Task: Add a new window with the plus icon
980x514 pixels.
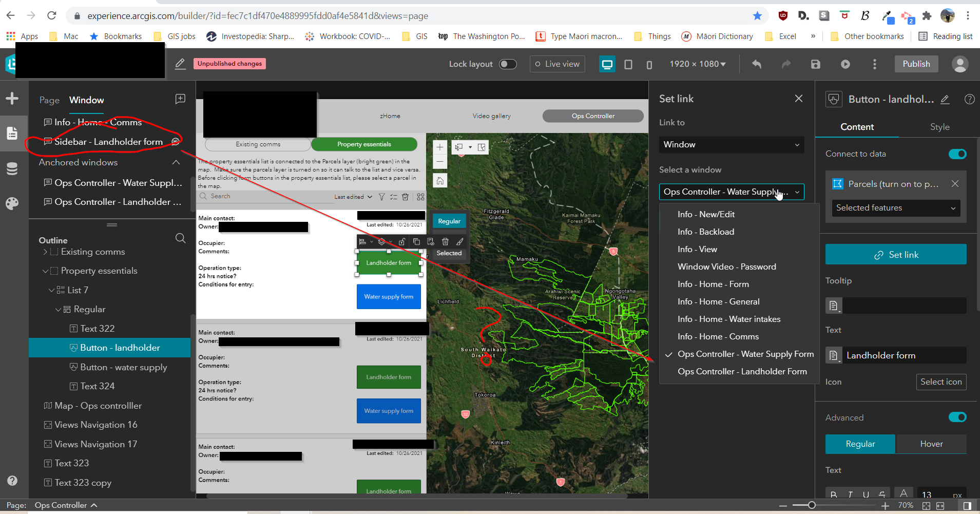Action: coord(180,99)
